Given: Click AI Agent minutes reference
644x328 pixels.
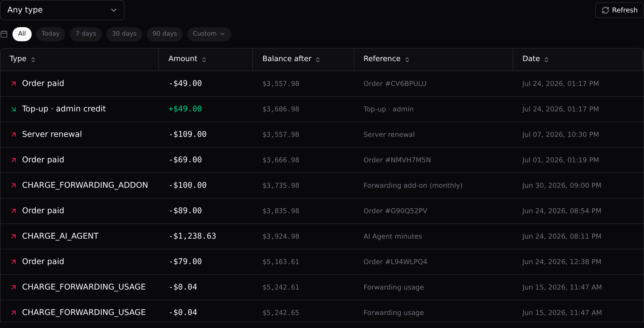Looking at the screenshot, I should [392, 236].
